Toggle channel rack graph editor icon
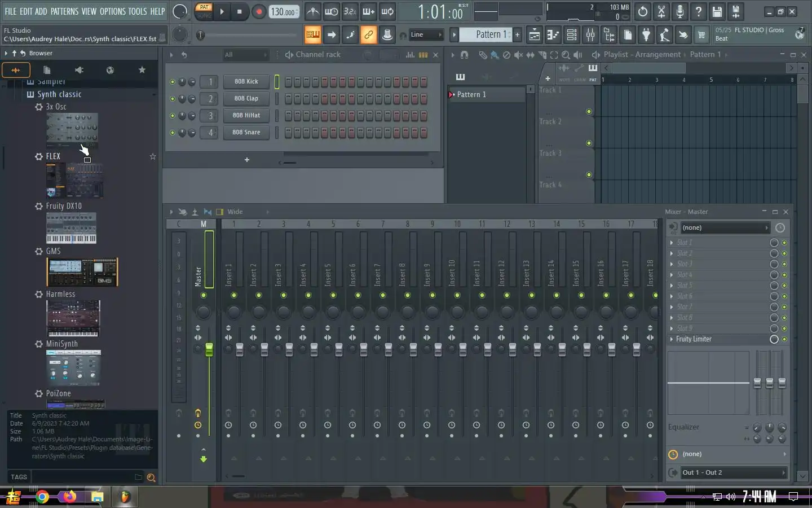Viewport: 812px width, 508px height. pos(410,55)
